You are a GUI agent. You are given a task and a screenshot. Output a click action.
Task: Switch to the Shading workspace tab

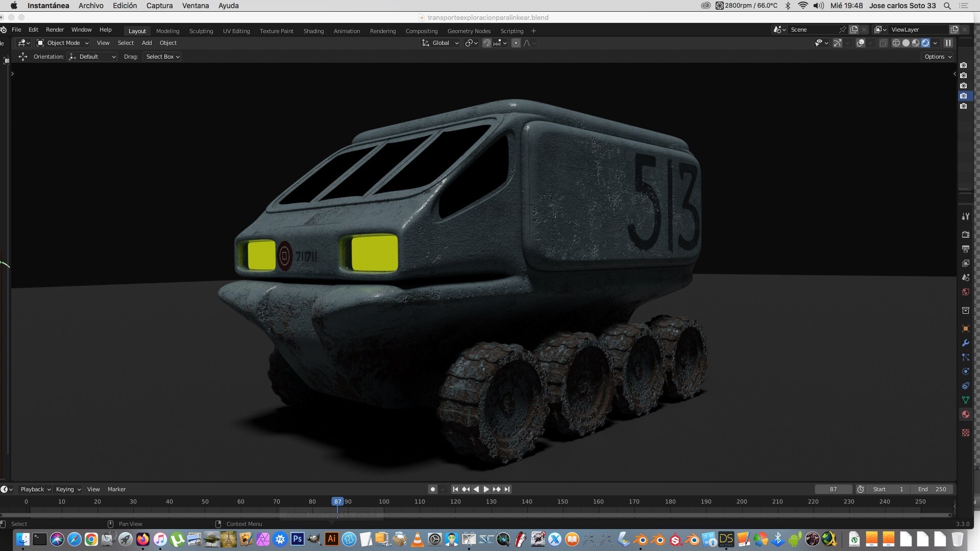313,31
